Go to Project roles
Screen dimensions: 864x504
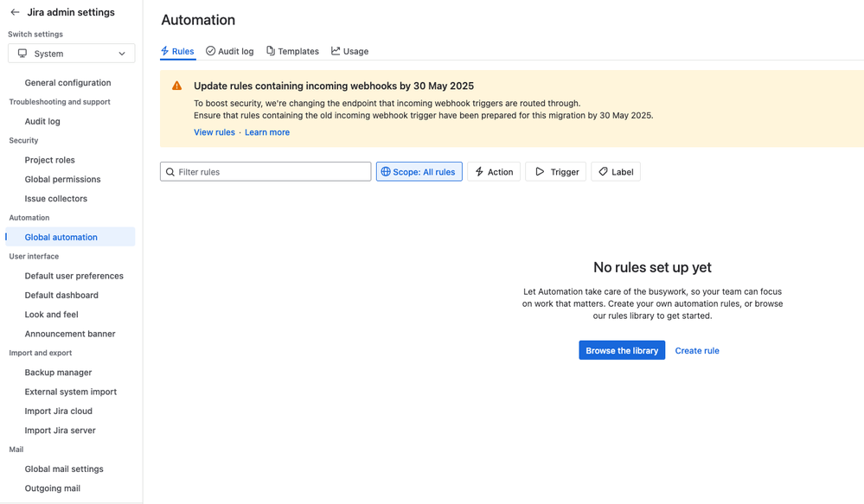coord(49,160)
